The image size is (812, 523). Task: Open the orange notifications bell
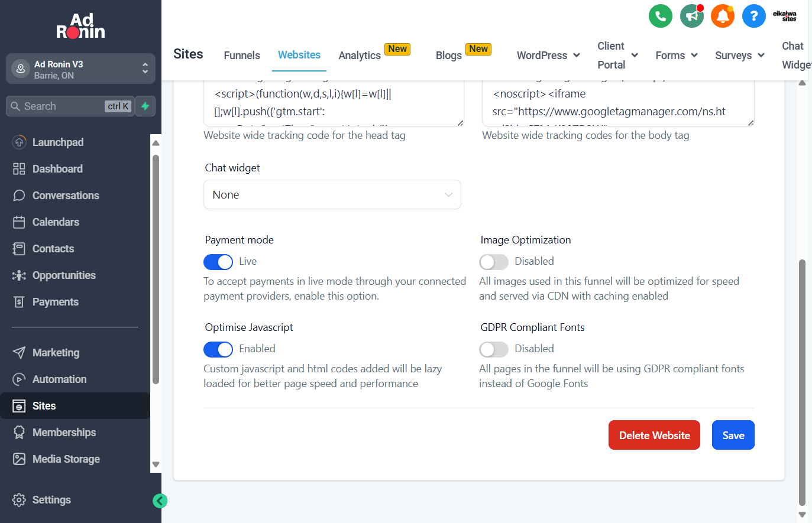click(723, 16)
